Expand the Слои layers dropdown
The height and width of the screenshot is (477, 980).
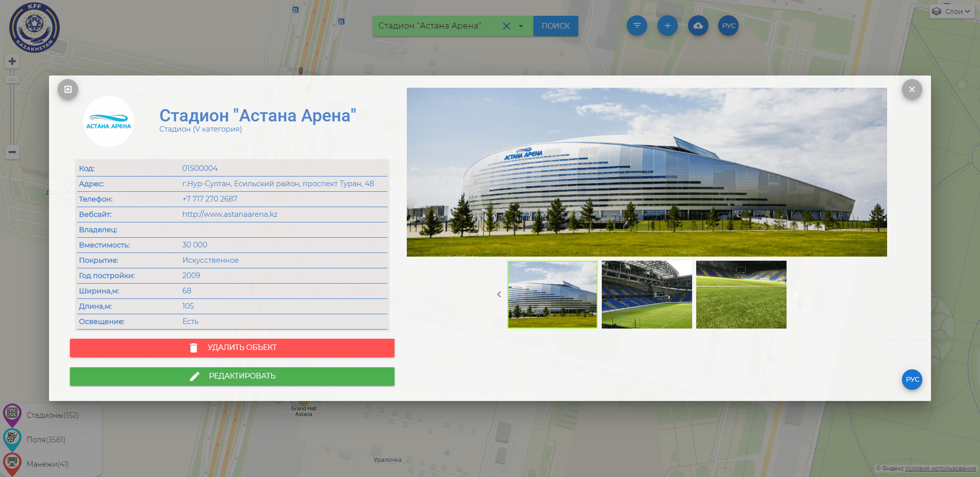click(951, 11)
